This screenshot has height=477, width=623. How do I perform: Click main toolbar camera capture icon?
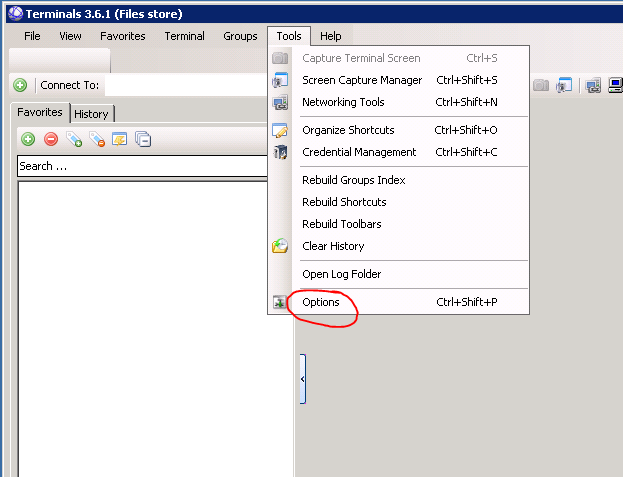[541, 85]
